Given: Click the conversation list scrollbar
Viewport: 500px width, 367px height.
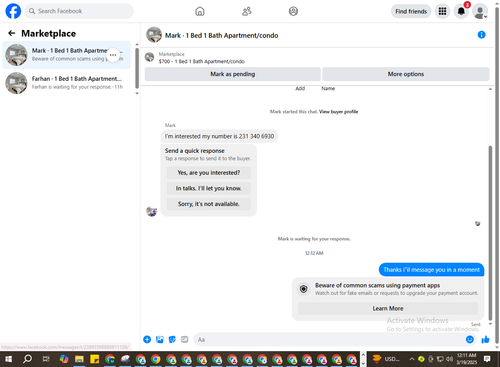Looking at the screenshot, I should (137, 68).
